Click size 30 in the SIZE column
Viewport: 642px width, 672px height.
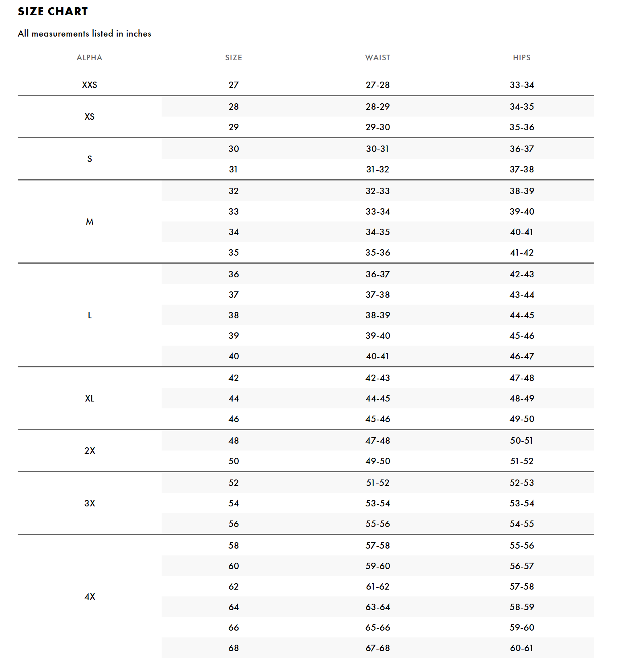(x=234, y=149)
